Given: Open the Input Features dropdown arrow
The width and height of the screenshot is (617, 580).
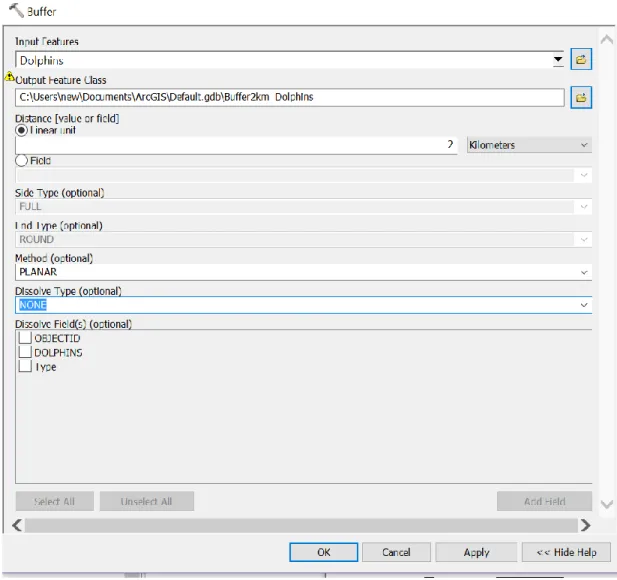Looking at the screenshot, I should click(x=558, y=60).
